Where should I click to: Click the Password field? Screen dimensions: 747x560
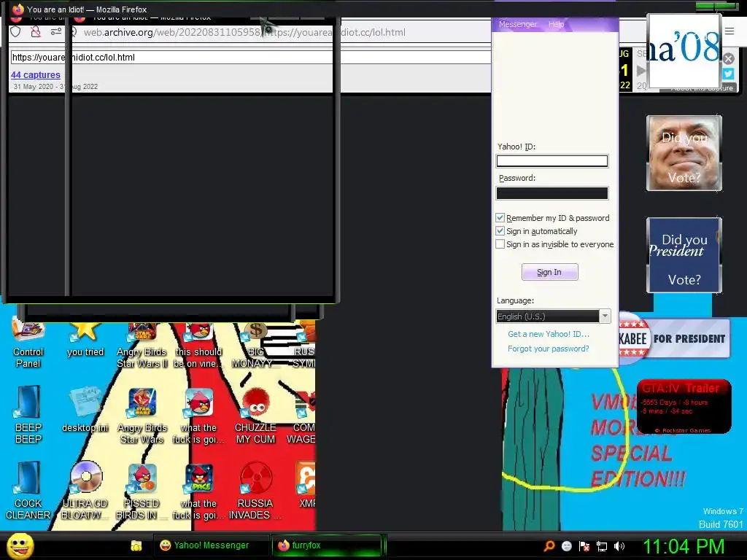tap(552, 192)
